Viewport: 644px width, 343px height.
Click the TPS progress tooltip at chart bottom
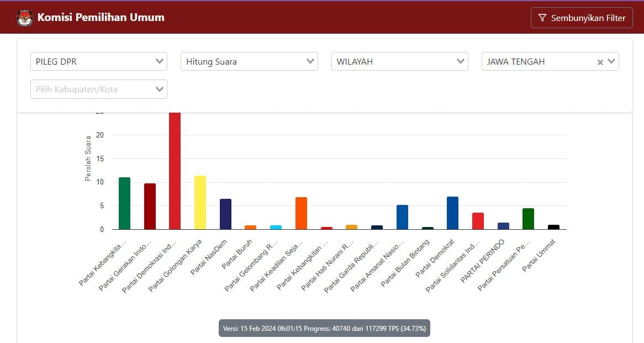[324, 328]
